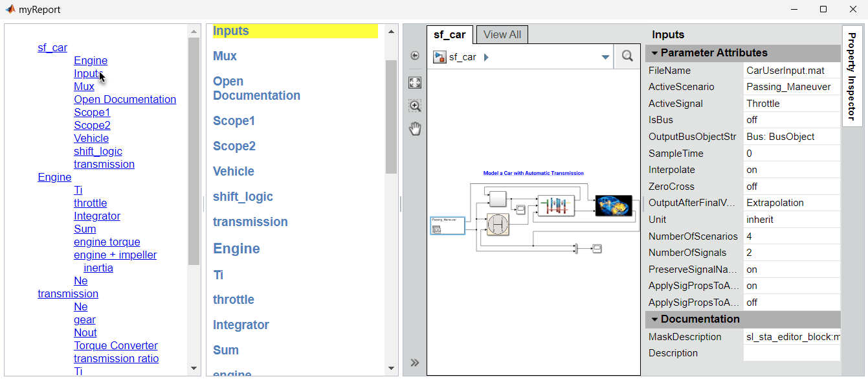Click the Fit to View icon
Viewport: 868px width, 379px height.
[415, 82]
